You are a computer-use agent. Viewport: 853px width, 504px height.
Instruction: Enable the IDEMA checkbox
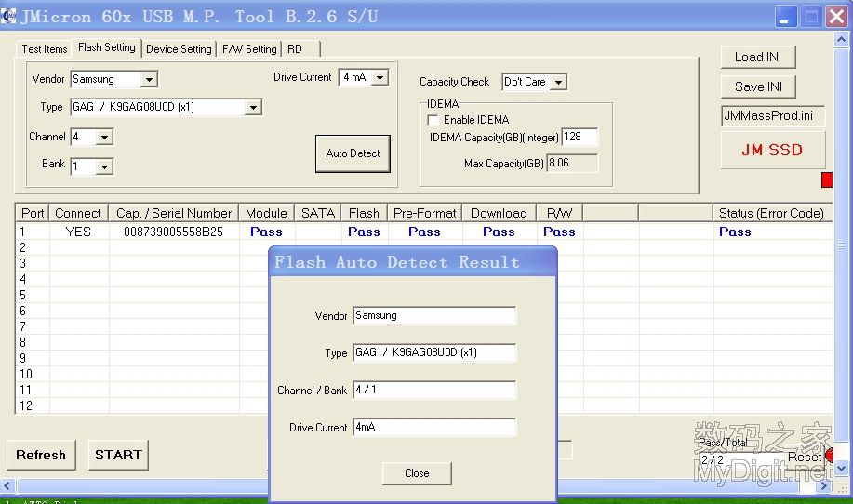(433, 120)
